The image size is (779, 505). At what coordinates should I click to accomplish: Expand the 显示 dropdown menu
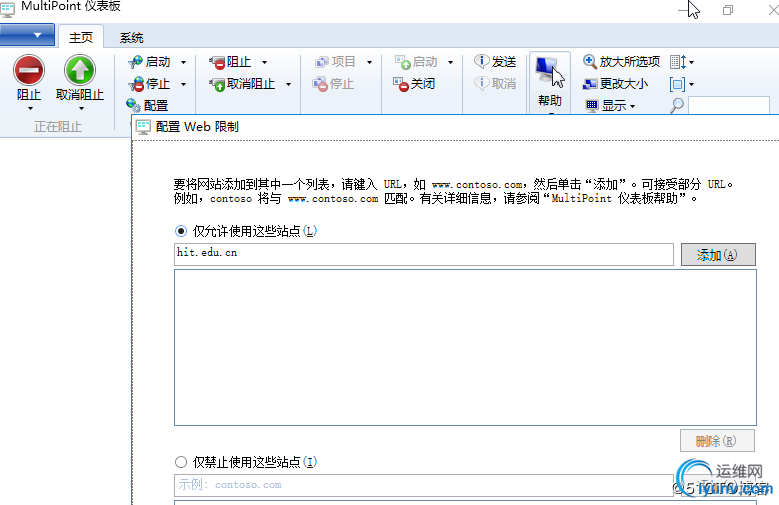tap(632, 106)
